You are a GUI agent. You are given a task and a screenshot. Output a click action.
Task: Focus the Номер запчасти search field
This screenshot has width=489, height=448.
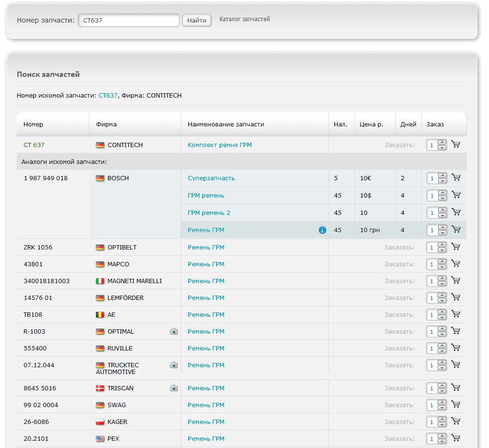(x=128, y=20)
